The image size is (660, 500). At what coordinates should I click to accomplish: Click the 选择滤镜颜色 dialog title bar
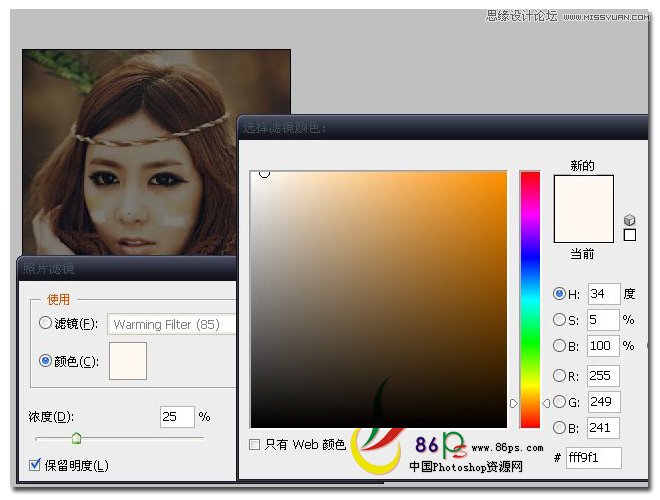(x=443, y=127)
